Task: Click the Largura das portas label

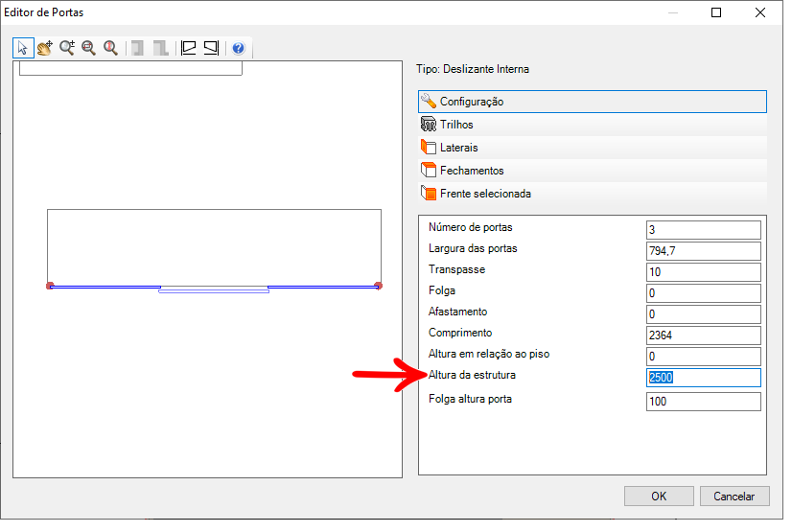Action: (473, 248)
